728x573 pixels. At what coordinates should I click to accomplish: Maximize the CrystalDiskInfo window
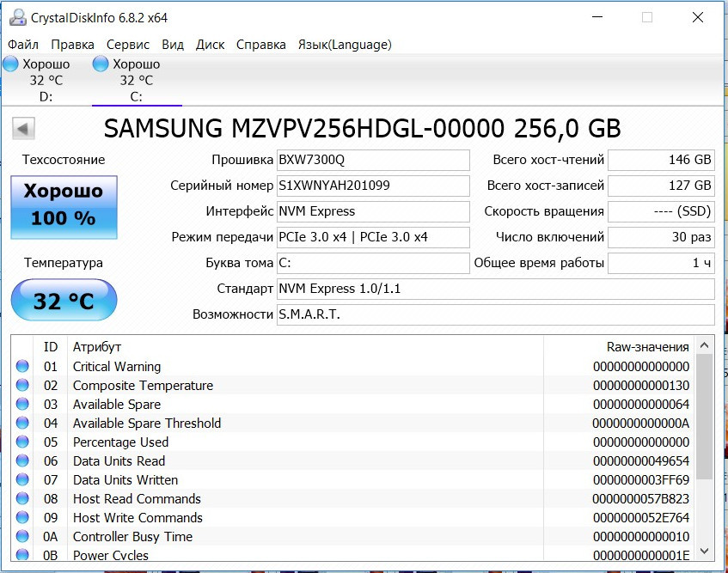(x=647, y=17)
